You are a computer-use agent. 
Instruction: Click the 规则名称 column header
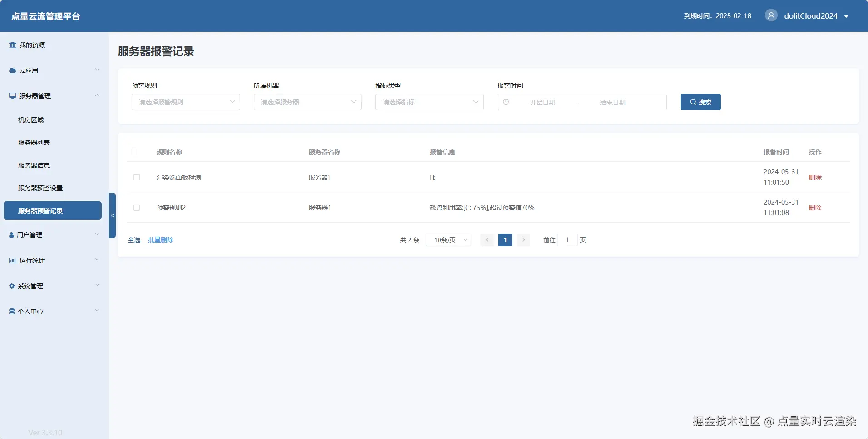(x=169, y=152)
